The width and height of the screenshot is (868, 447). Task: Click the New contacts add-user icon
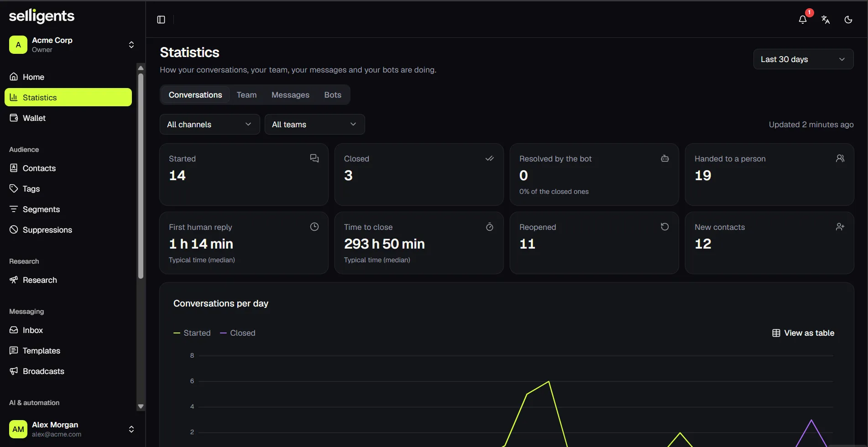coord(840,227)
